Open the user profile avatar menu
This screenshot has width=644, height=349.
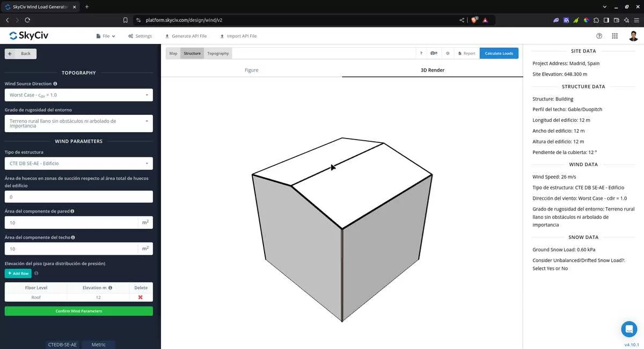[x=634, y=36]
